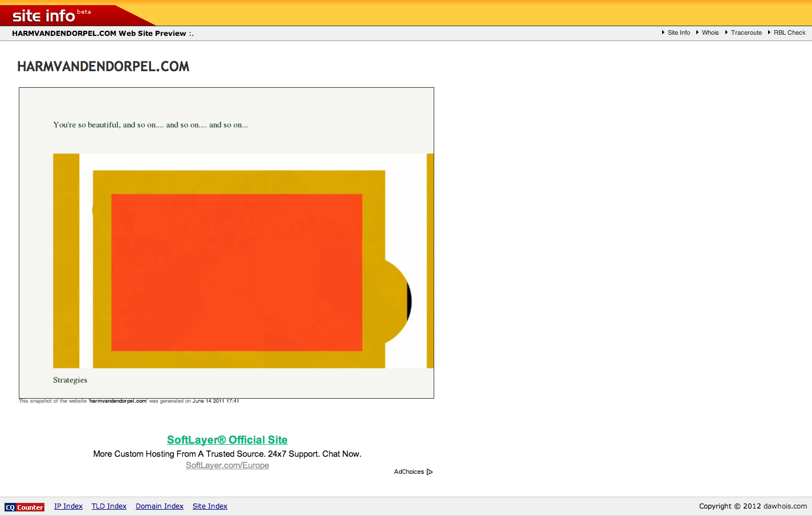812x516 pixels.
Task: Open the Site Index footer link
Action: pyautogui.click(x=210, y=506)
